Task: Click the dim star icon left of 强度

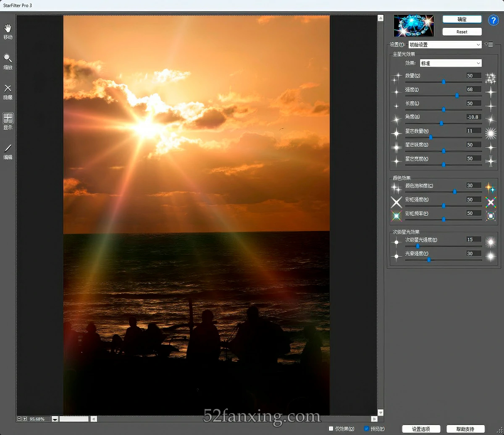Action: tap(396, 92)
